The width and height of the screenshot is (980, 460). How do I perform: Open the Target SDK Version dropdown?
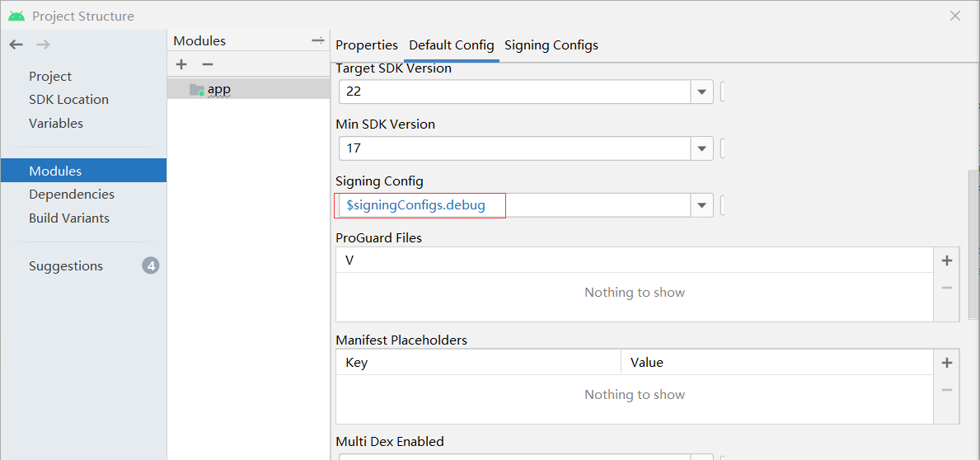coord(702,92)
